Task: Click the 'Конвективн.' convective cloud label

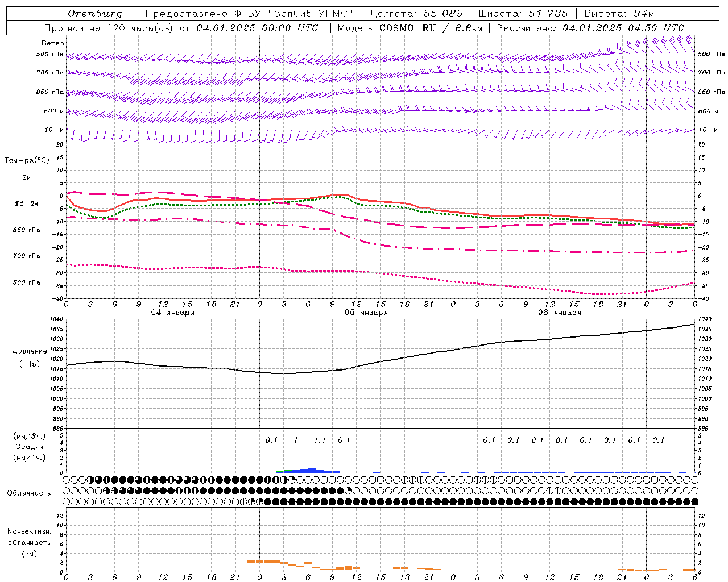Action: pyautogui.click(x=29, y=531)
